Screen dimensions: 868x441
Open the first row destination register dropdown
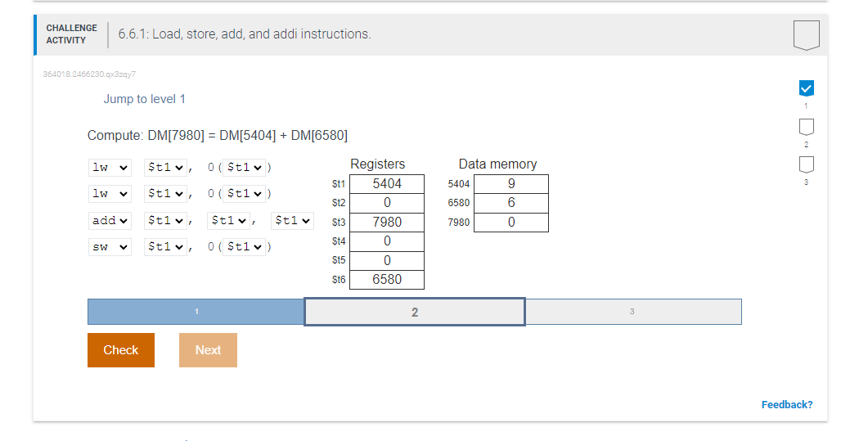click(165, 167)
